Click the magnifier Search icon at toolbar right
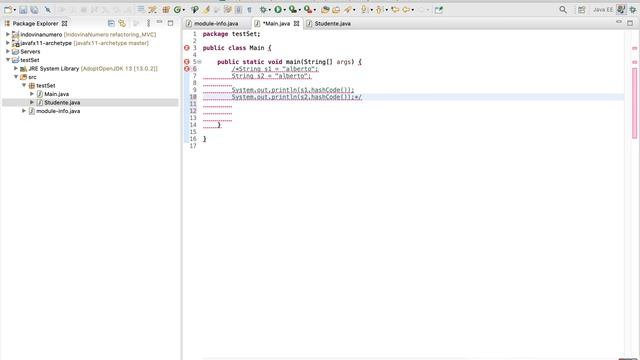Viewport: 640px width, 360px height. click(x=563, y=9)
